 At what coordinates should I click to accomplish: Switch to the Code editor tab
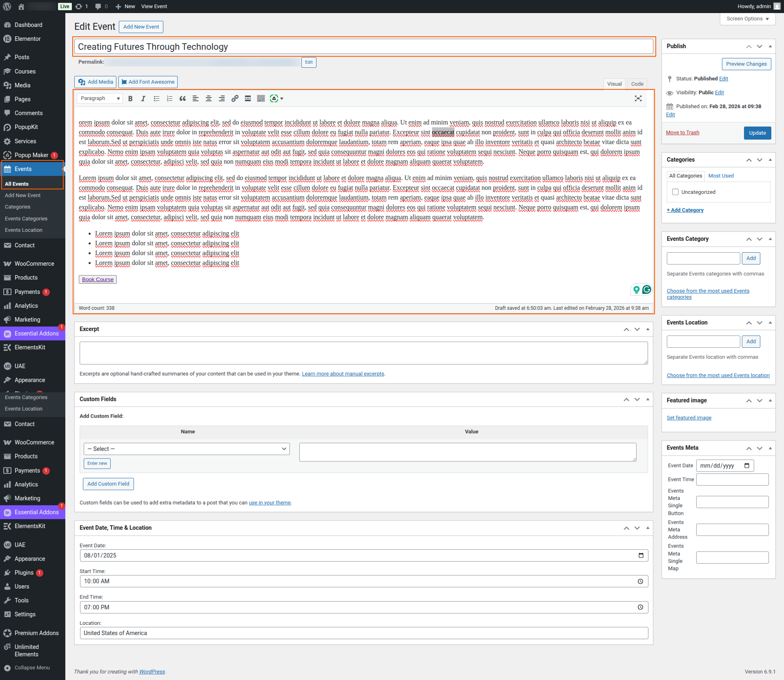pyautogui.click(x=637, y=84)
